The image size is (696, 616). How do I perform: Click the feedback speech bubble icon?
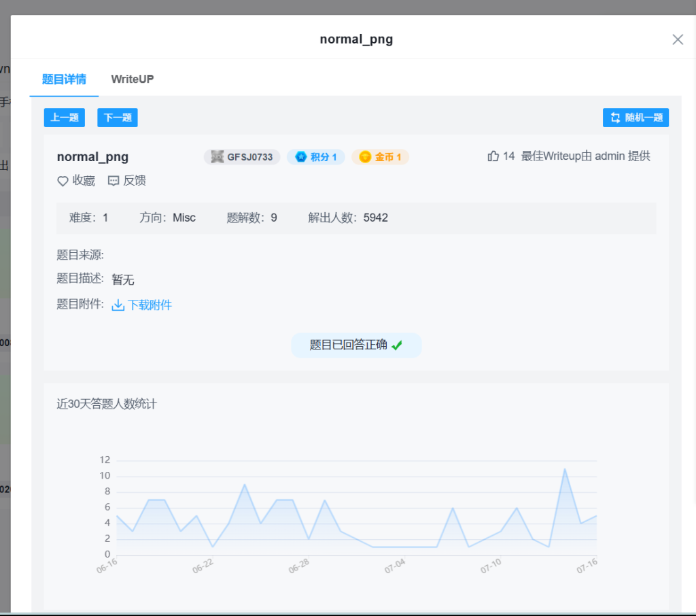point(114,181)
